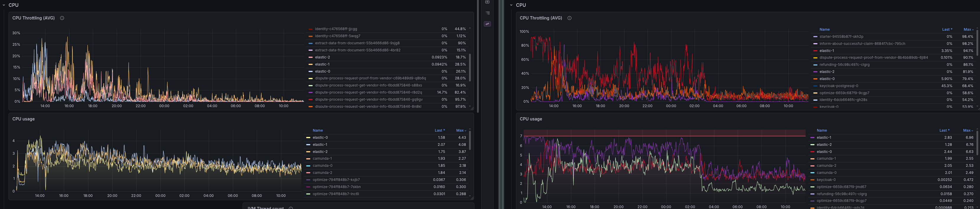Toggle series dispute-process-request-get-vendor-info-6bdd875846-s88xs
Screen dimensions: 980x209
pyautogui.click(x=368, y=86)
